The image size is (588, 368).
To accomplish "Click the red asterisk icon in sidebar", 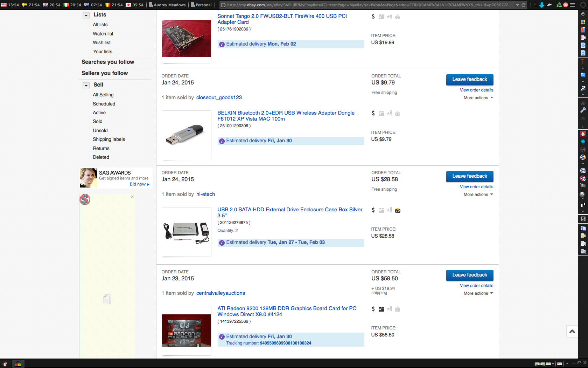I will 583,134.
